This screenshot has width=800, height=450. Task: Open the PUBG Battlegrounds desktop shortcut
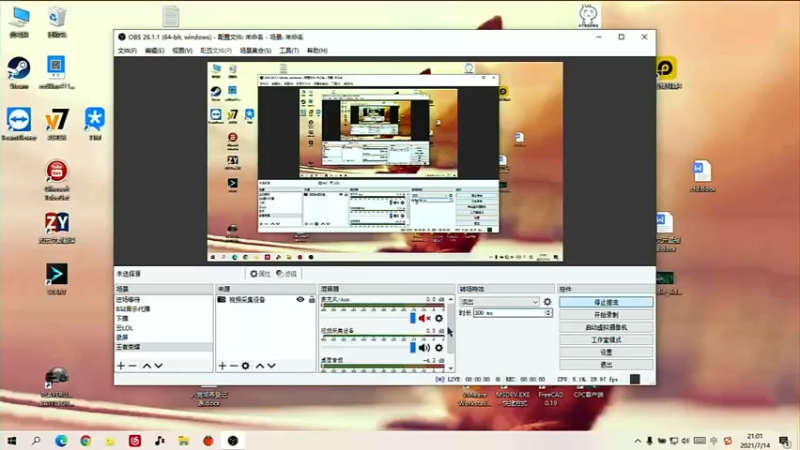[57, 386]
